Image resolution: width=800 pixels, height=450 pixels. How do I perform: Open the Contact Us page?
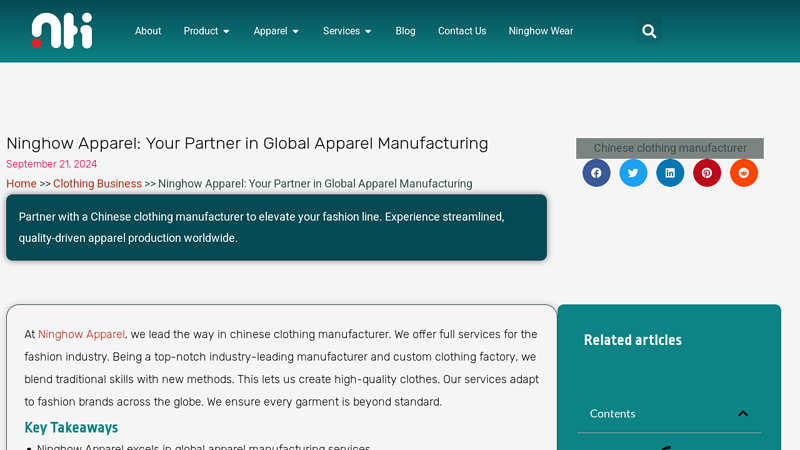(462, 31)
